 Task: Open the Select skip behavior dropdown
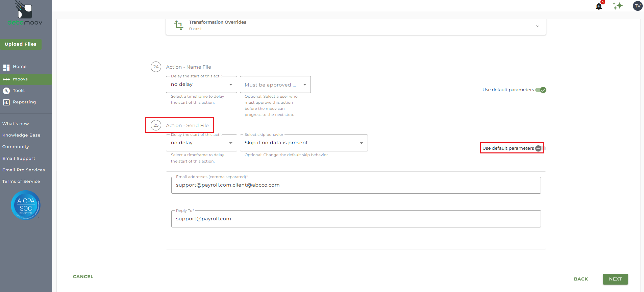pos(304,143)
